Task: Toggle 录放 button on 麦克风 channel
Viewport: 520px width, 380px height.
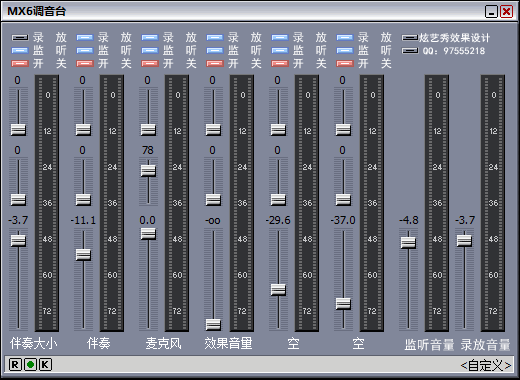Action: (150, 38)
